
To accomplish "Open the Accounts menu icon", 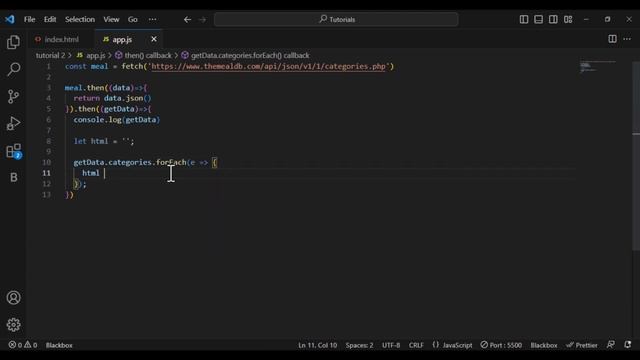I will 13,298.
